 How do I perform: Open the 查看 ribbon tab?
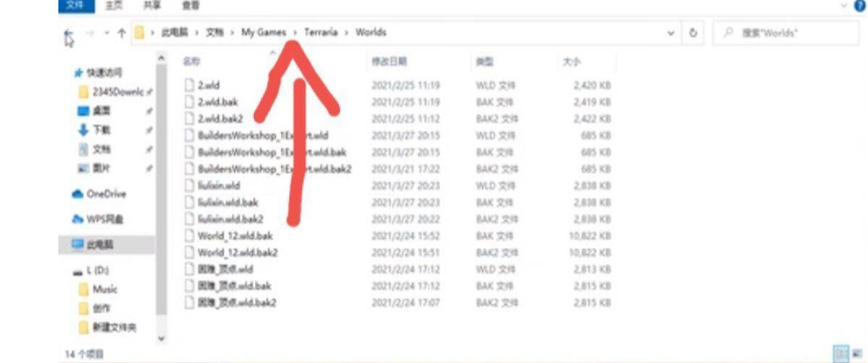(190, 5)
